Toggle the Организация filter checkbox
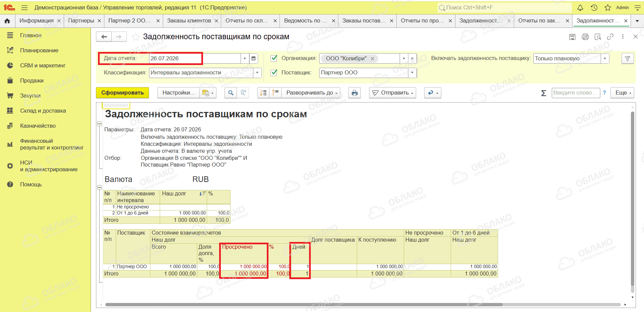This screenshot has width=644, height=312. pyautogui.click(x=274, y=58)
